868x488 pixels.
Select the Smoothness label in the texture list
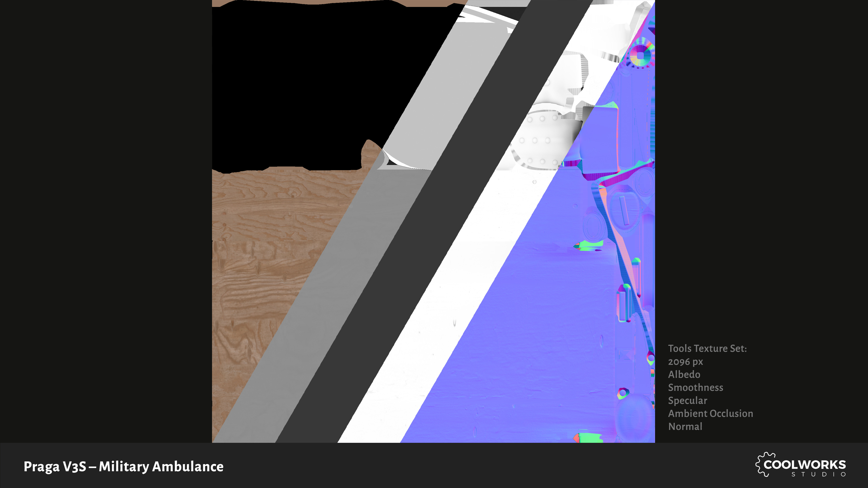696,388
